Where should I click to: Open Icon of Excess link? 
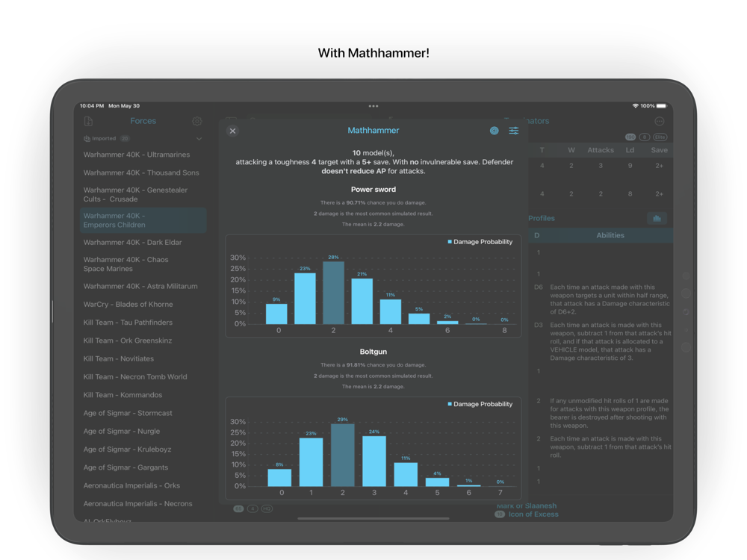click(533, 514)
